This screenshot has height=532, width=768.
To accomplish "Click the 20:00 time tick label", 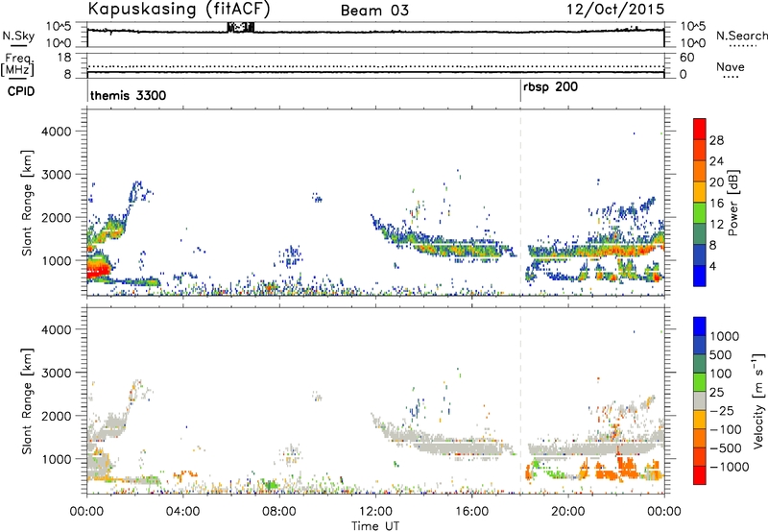I will (x=567, y=511).
